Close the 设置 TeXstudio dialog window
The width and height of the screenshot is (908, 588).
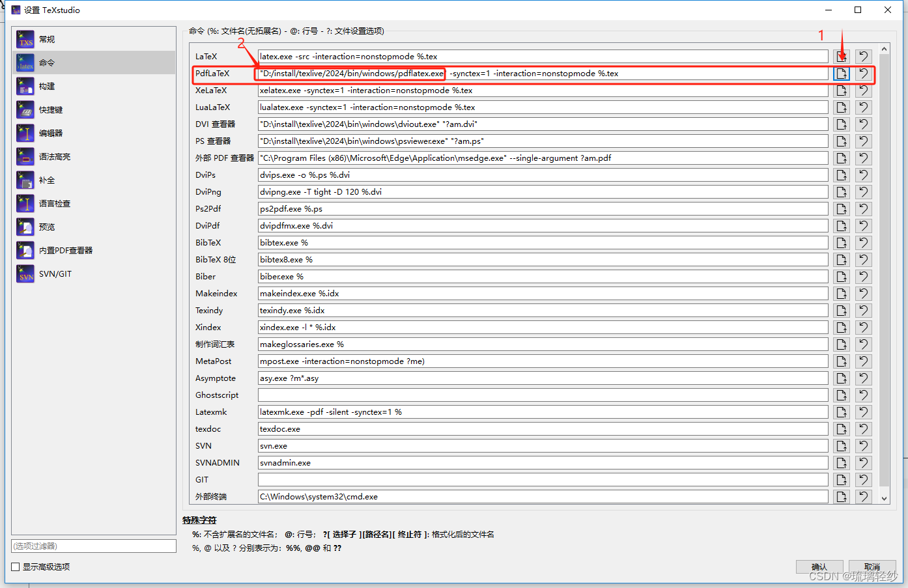click(x=888, y=10)
